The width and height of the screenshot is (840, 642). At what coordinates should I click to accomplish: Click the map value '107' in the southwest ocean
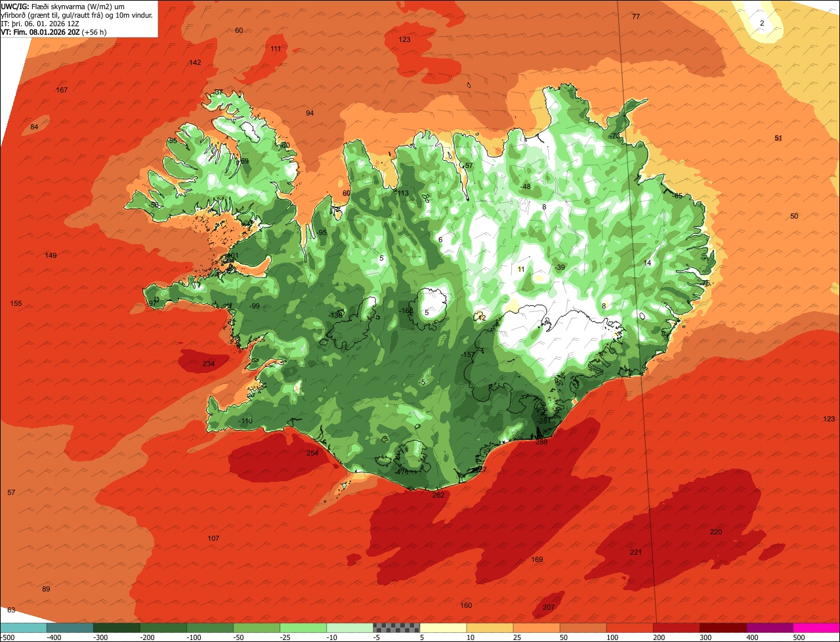(x=213, y=539)
